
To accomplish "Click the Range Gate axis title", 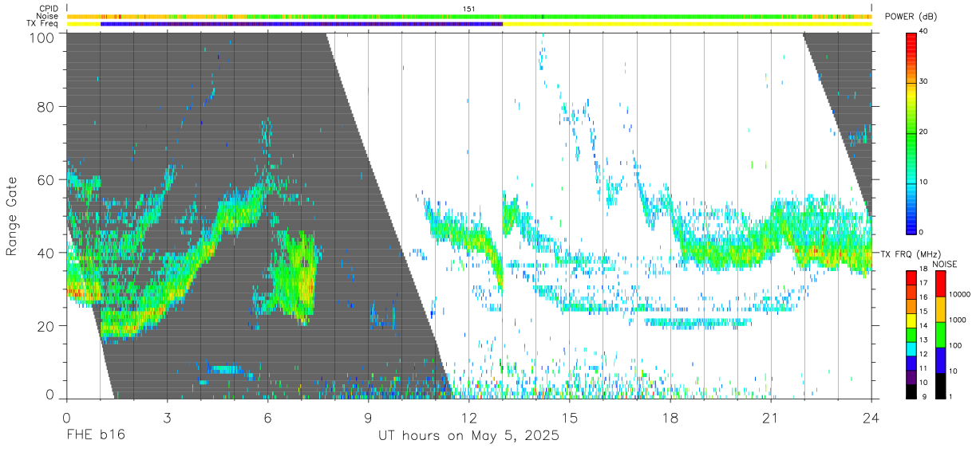I will [12, 216].
